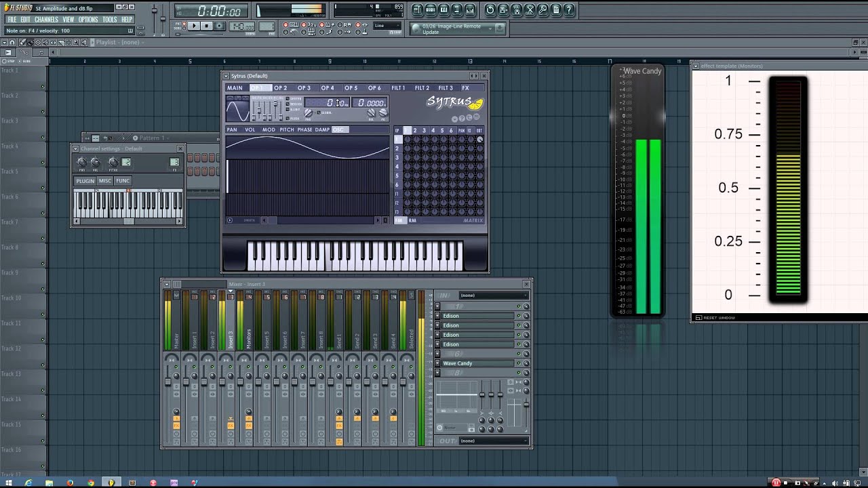The width and height of the screenshot is (868, 488).
Task: Toggle the Insert 3 track mute LED
Action: (231, 367)
